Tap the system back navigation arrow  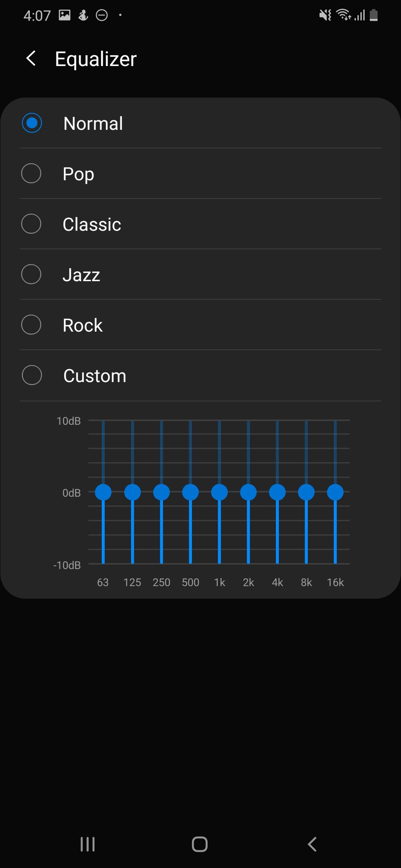click(x=312, y=844)
